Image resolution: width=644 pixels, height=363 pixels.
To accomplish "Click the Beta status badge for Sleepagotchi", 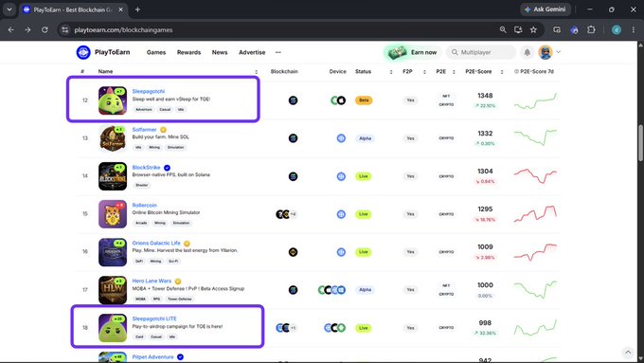I will (364, 100).
